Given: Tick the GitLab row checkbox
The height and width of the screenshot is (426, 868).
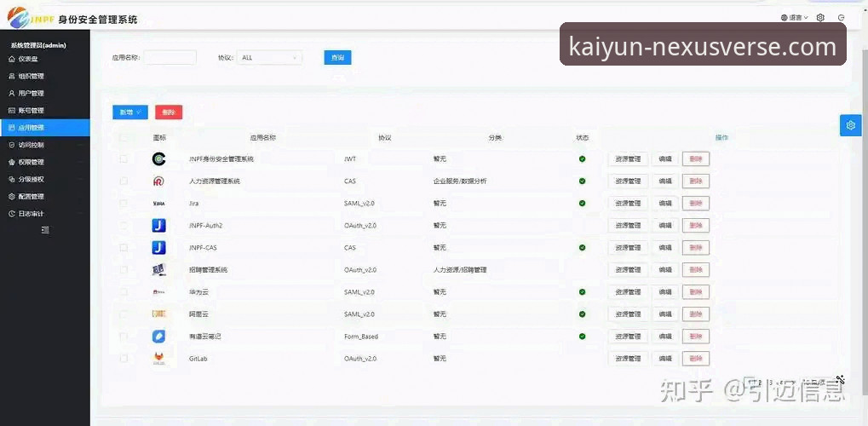Looking at the screenshot, I should click(x=124, y=359).
